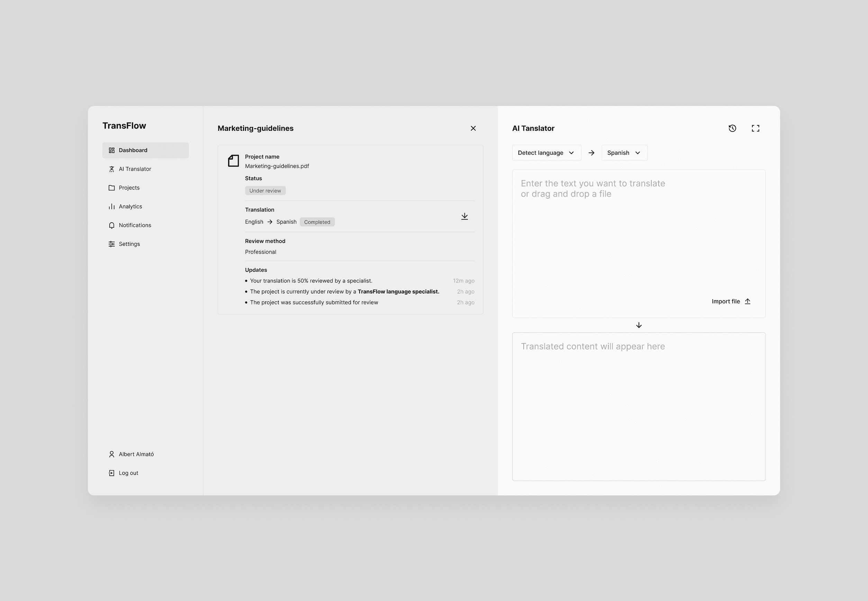Image resolution: width=868 pixels, height=601 pixels.
Task: Open the Detect language dropdown
Action: point(546,153)
